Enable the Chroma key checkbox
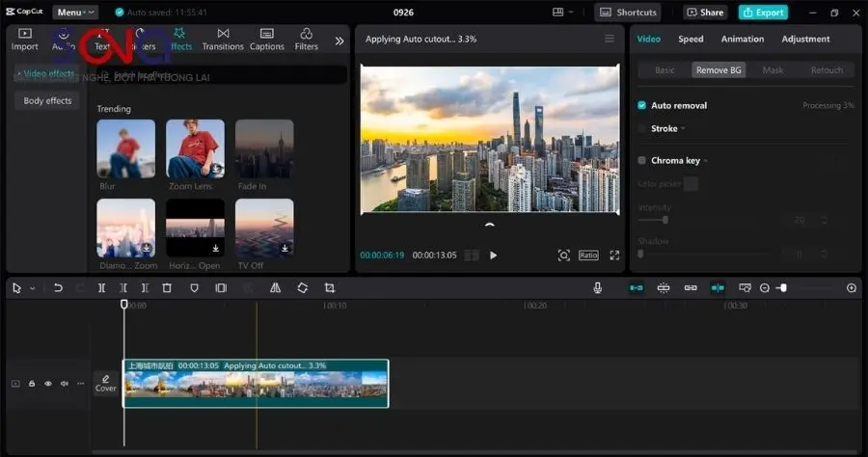 coord(642,161)
